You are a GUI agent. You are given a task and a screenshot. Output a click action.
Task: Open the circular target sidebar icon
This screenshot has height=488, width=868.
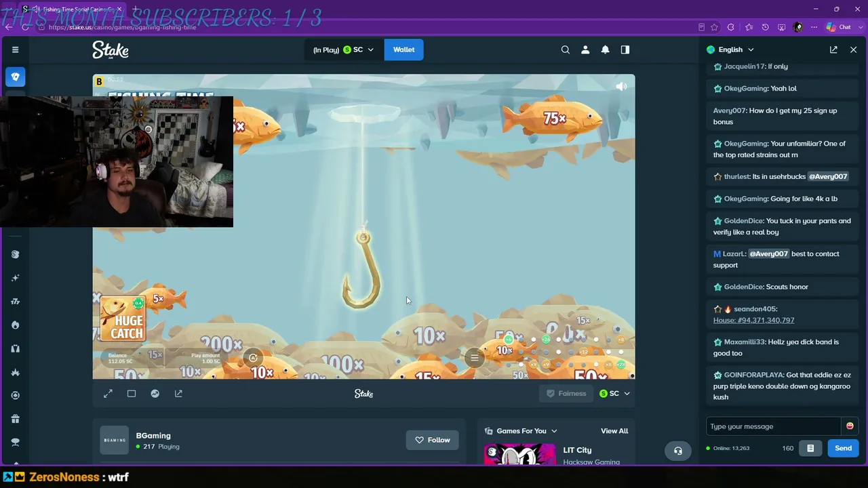click(15, 395)
